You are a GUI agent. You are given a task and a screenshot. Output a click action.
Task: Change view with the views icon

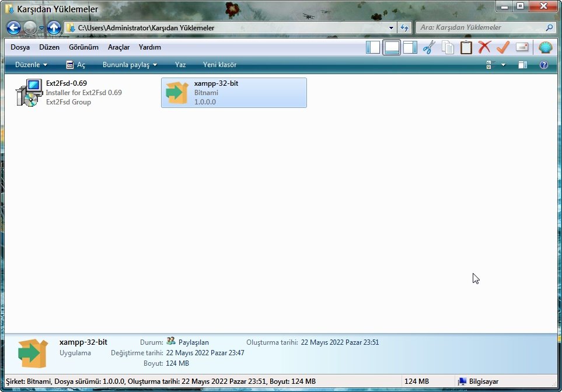[x=491, y=65]
